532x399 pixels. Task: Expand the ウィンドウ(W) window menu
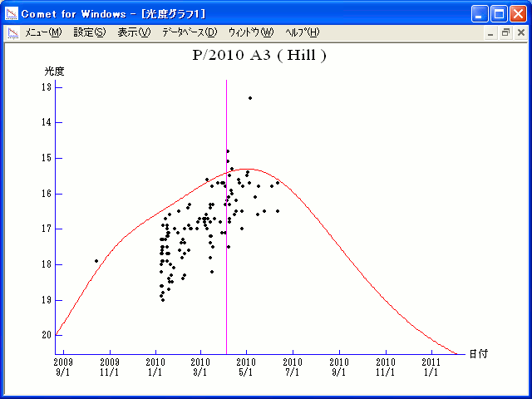tap(250, 32)
